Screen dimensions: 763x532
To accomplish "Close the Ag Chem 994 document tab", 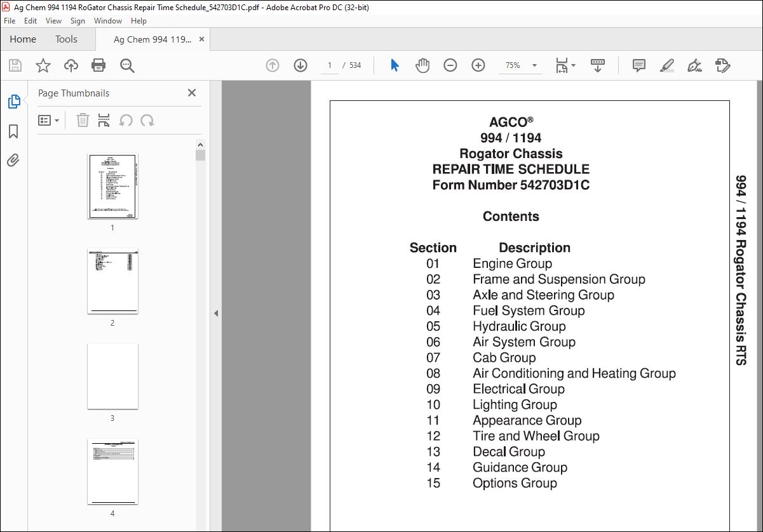I will pyautogui.click(x=202, y=39).
